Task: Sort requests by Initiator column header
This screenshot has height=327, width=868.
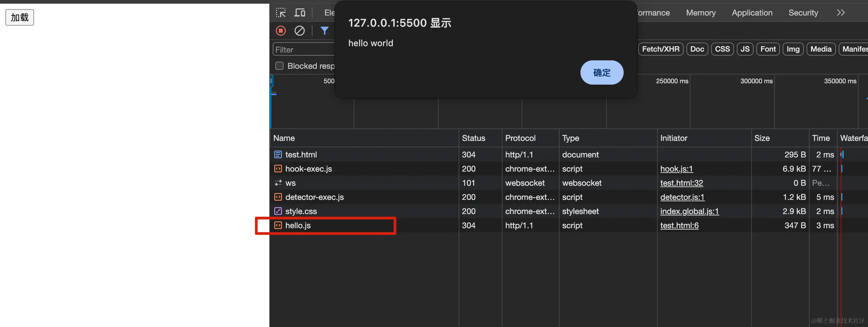Action: (x=704, y=138)
